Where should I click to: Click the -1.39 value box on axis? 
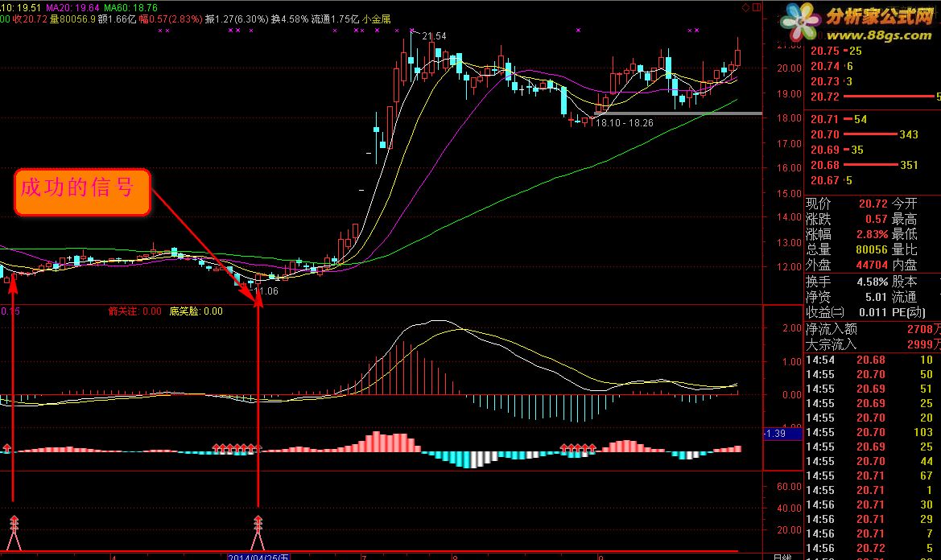pos(782,433)
